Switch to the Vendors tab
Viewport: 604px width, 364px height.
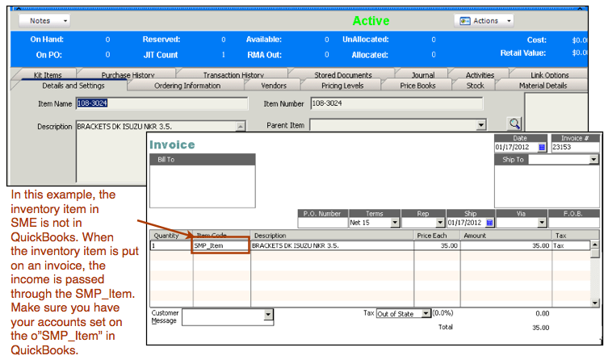tap(274, 86)
